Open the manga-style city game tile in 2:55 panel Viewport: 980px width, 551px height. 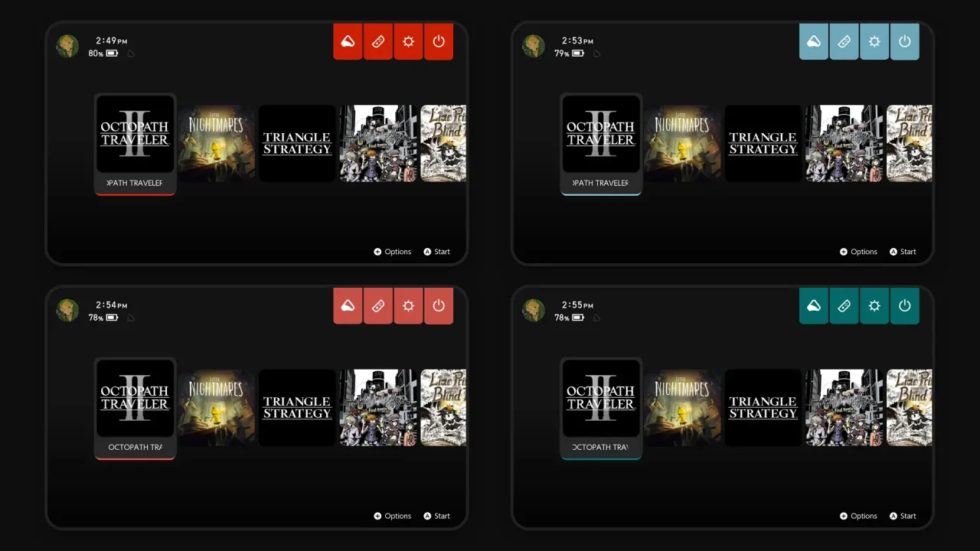click(x=844, y=407)
